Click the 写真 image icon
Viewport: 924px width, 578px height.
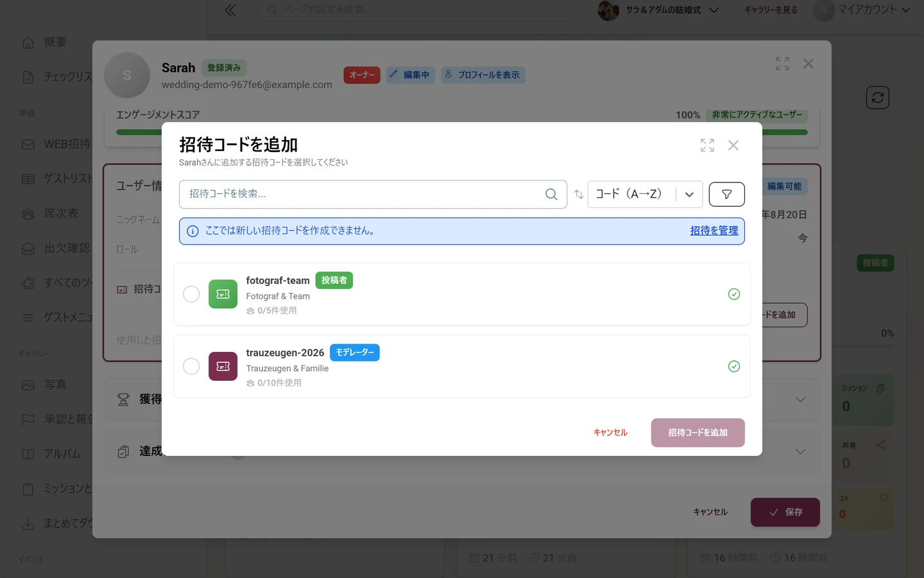coord(28,385)
